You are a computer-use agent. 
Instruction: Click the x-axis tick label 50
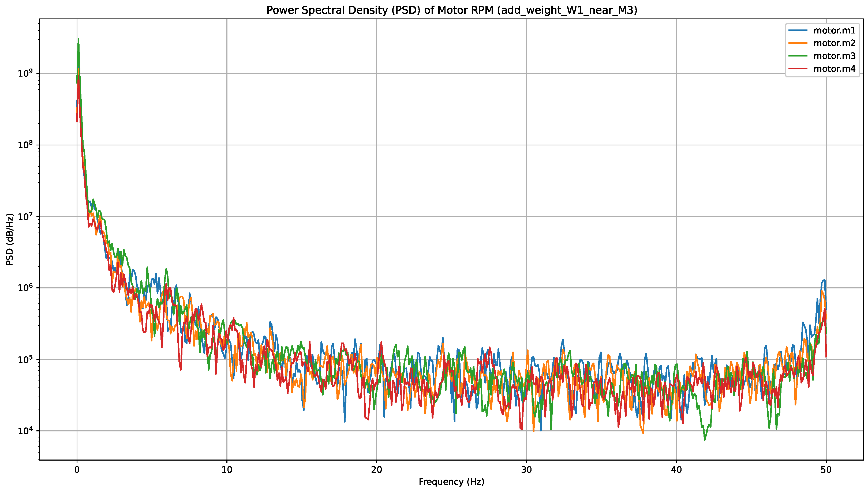(826, 470)
